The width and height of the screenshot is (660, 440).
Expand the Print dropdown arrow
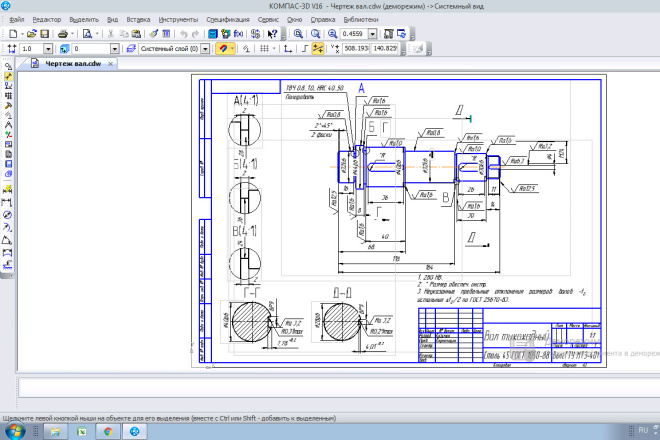point(72,34)
